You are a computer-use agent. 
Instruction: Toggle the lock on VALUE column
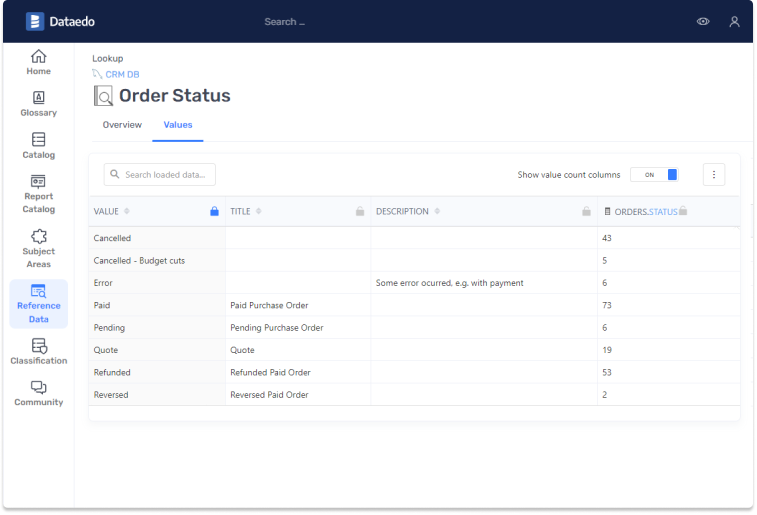tap(214, 212)
